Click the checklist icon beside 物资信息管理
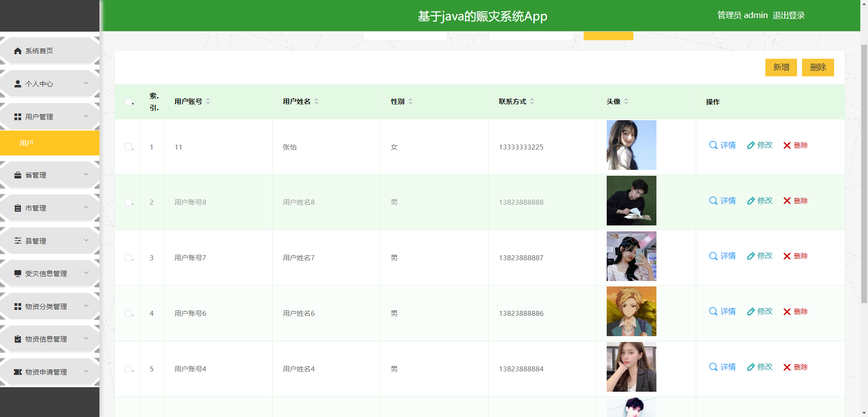868x417 pixels. coord(18,339)
